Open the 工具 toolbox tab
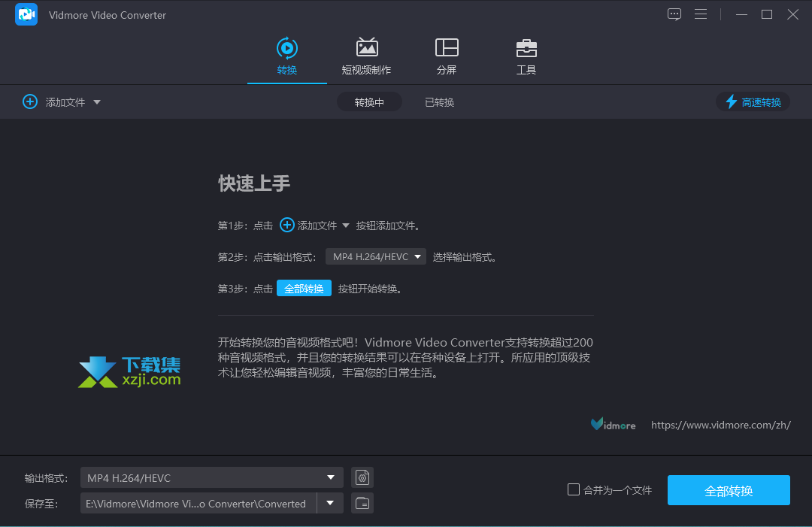812x527 pixels. point(526,56)
